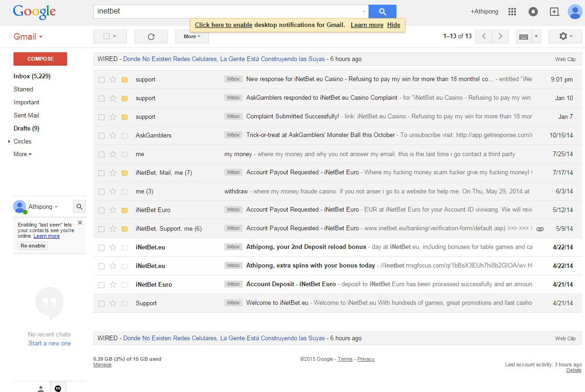Click the Share plus box icon
The width and height of the screenshot is (585, 392).
coord(554,12)
